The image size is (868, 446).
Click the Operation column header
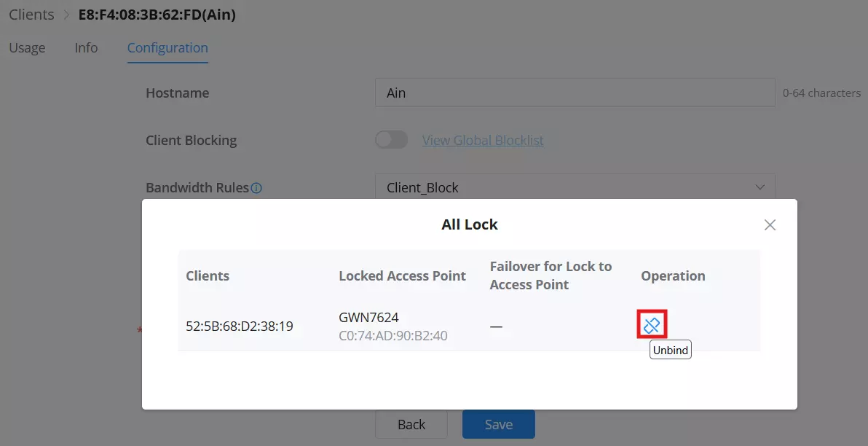[673, 276]
